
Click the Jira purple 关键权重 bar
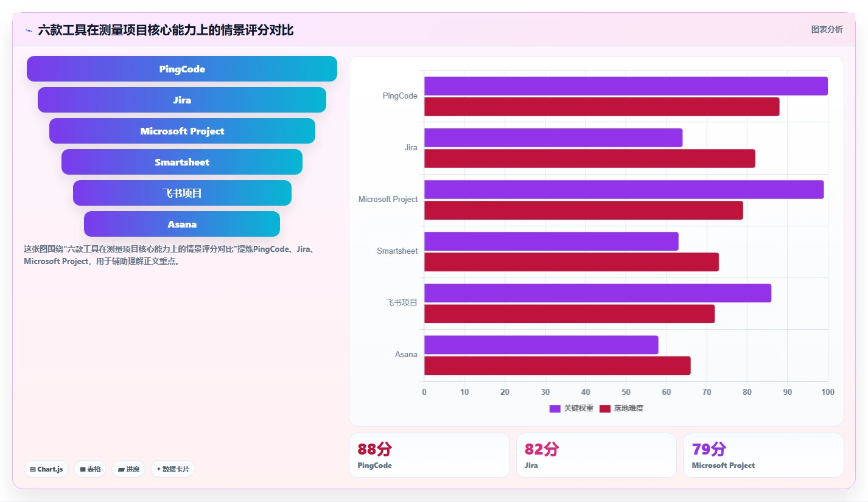click(x=553, y=138)
